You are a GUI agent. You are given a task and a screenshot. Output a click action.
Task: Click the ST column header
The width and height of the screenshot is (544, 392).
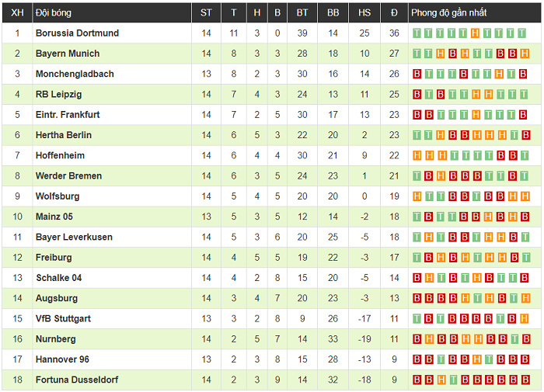pyautogui.click(x=206, y=12)
